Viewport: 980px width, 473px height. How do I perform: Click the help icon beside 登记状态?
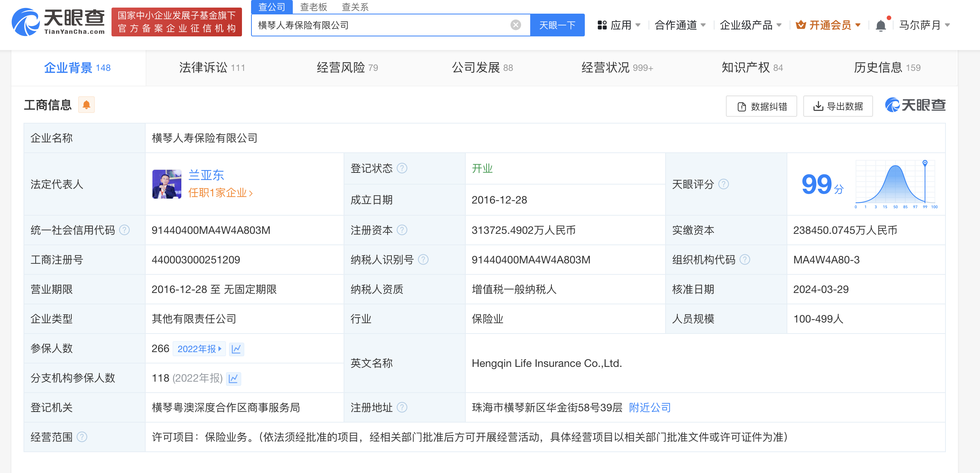[402, 168]
